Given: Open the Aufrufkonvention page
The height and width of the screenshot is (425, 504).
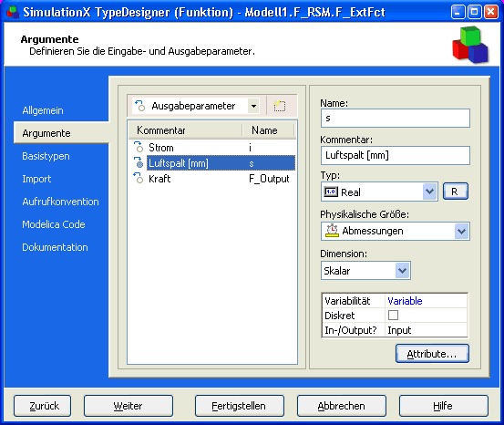Looking at the screenshot, I should tap(60, 202).
